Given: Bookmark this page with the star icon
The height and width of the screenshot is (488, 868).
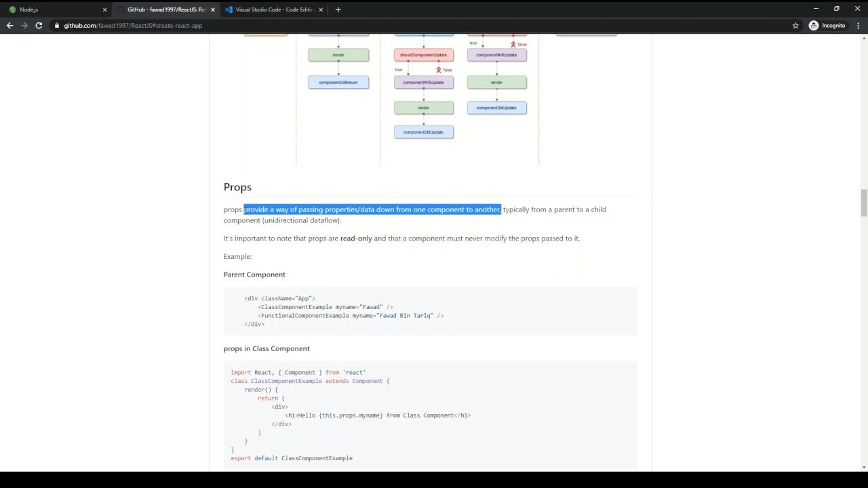Looking at the screenshot, I should coord(795,26).
